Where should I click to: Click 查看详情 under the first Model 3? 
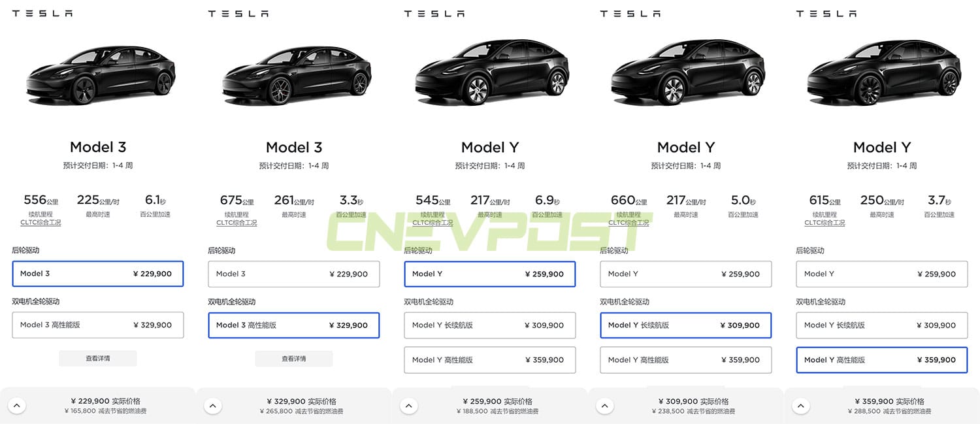coord(98,358)
